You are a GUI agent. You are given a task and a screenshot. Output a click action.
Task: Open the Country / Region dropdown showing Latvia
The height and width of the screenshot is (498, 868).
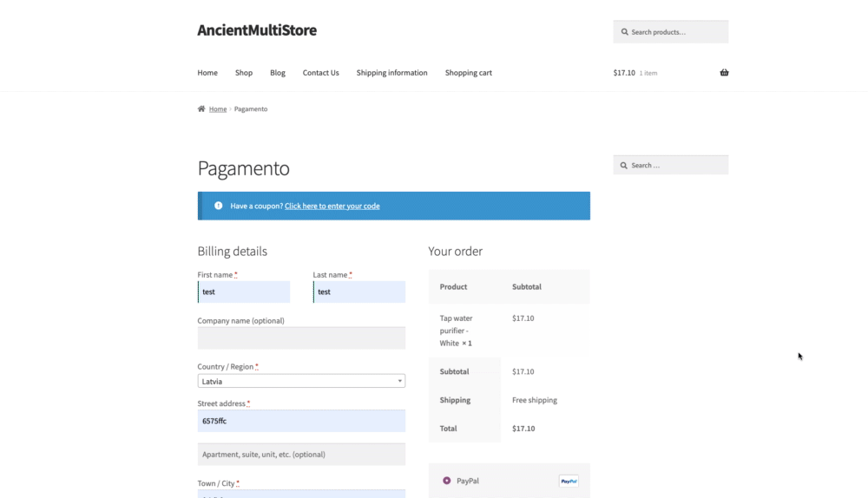(301, 381)
